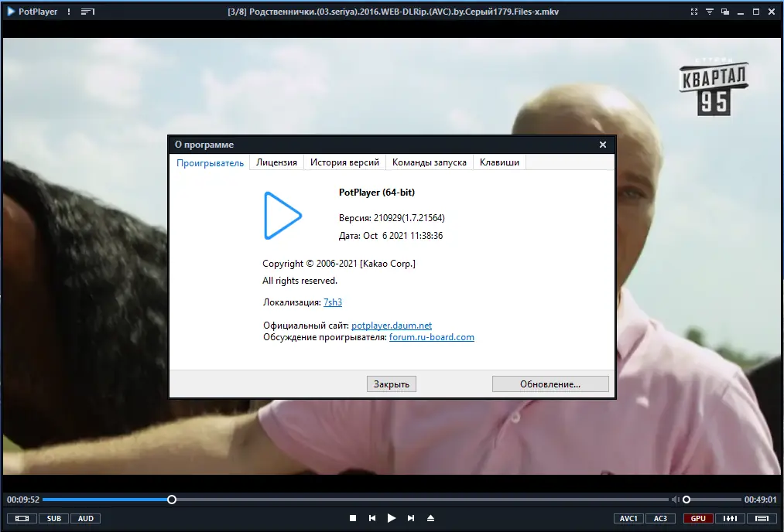
Task: Click the 7sh3 localization link
Action: [333, 302]
